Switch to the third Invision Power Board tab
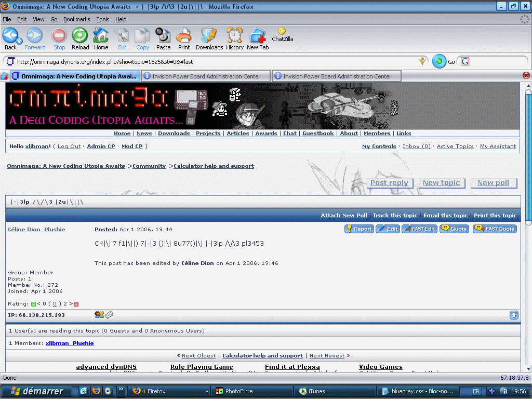 [337, 76]
